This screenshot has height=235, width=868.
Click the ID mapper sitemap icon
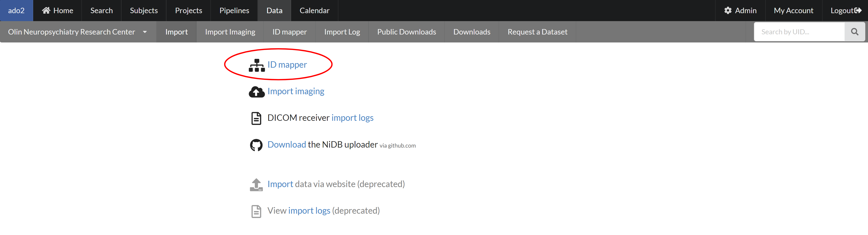(257, 64)
